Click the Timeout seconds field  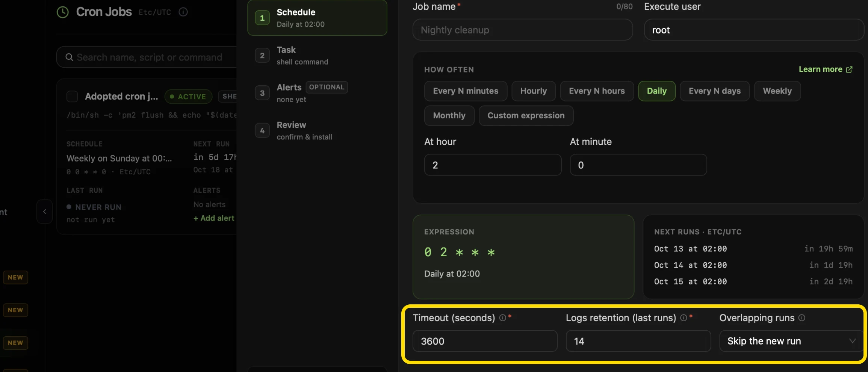pos(485,341)
